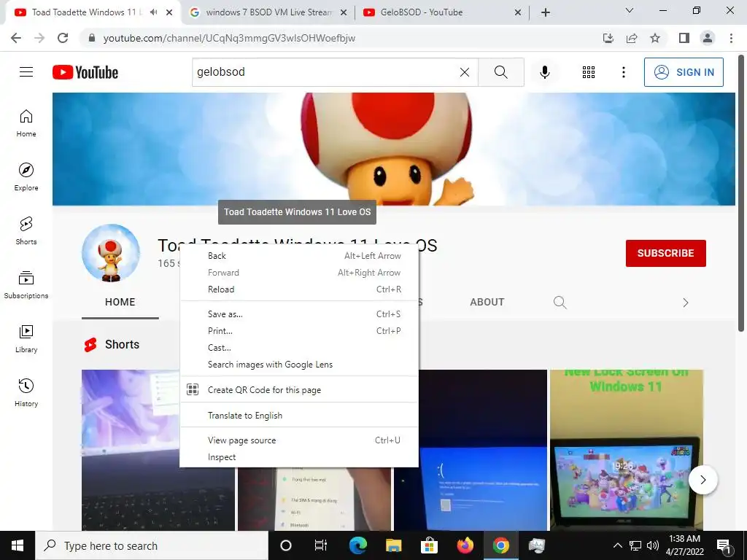Click the page vertical scrollbar
The image size is (747, 560).
(x=741, y=192)
